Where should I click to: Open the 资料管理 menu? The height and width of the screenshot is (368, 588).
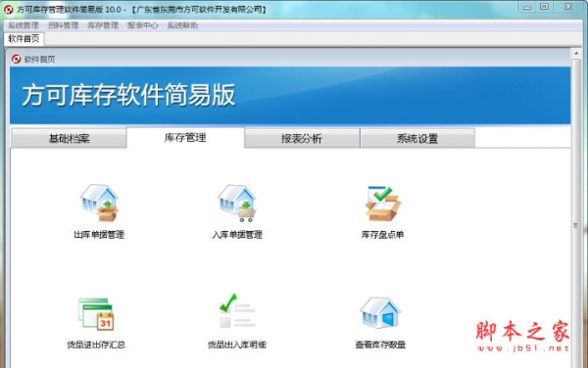click(x=63, y=25)
